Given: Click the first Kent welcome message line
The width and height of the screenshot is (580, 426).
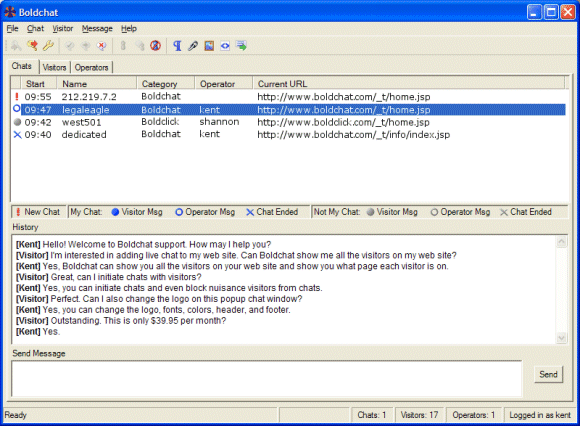Looking at the screenshot, I should 143,244.
